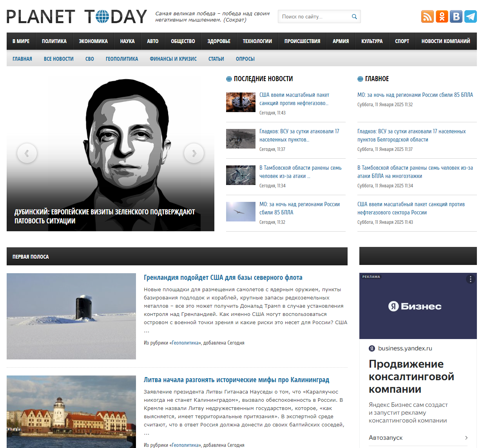The height and width of the screenshot is (448, 482).
Task: Go to ГЕОПОЛИТИКА in the submenu
Action: tap(122, 59)
